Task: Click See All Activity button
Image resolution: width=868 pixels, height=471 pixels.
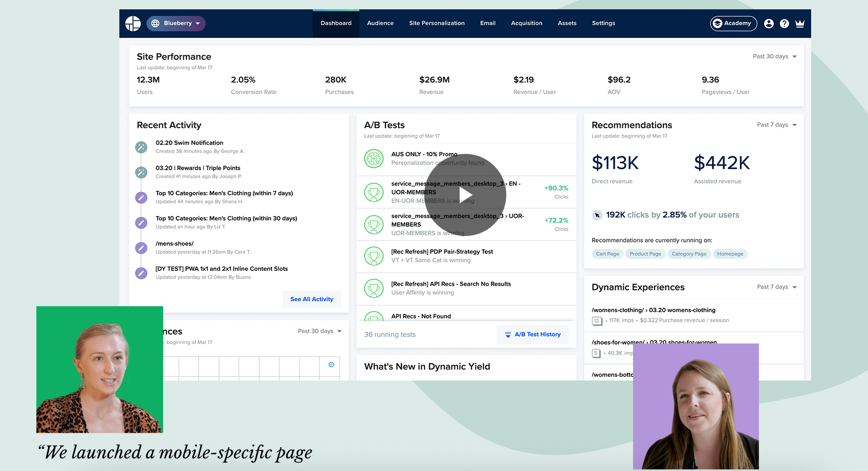Action: tap(312, 299)
